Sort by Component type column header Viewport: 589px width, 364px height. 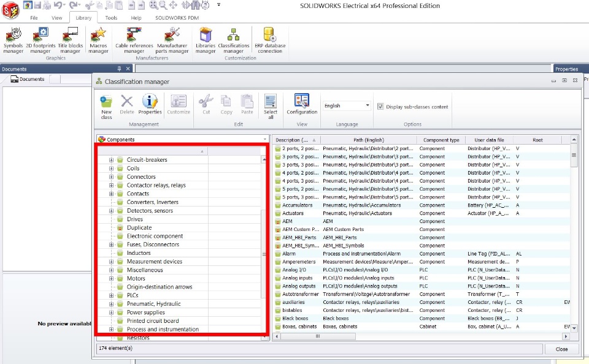point(441,140)
